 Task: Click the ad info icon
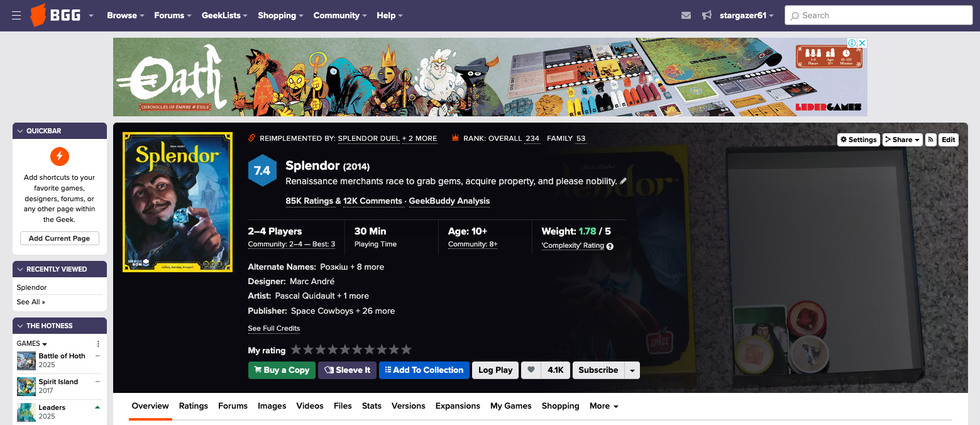click(x=852, y=43)
